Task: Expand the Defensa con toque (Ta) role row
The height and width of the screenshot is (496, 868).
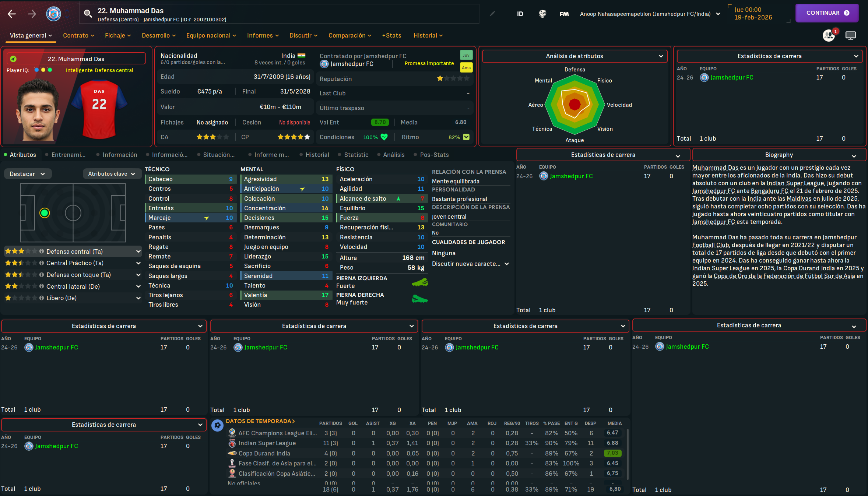Action: pyautogui.click(x=73, y=275)
